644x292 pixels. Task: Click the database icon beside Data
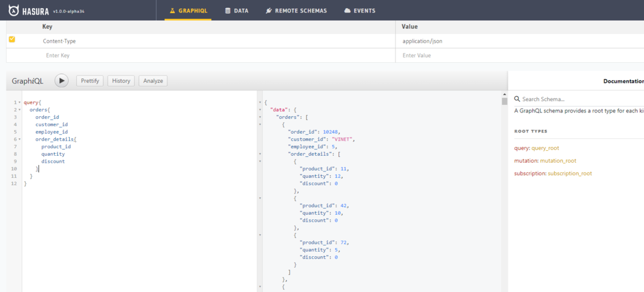pyautogui.click(x=228, y=11)
